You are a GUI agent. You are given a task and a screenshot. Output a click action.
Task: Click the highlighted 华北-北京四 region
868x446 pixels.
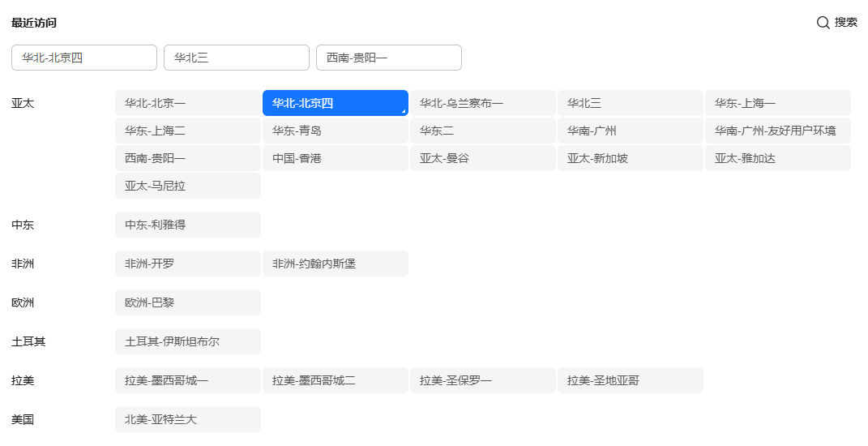[x=336, y=103]
